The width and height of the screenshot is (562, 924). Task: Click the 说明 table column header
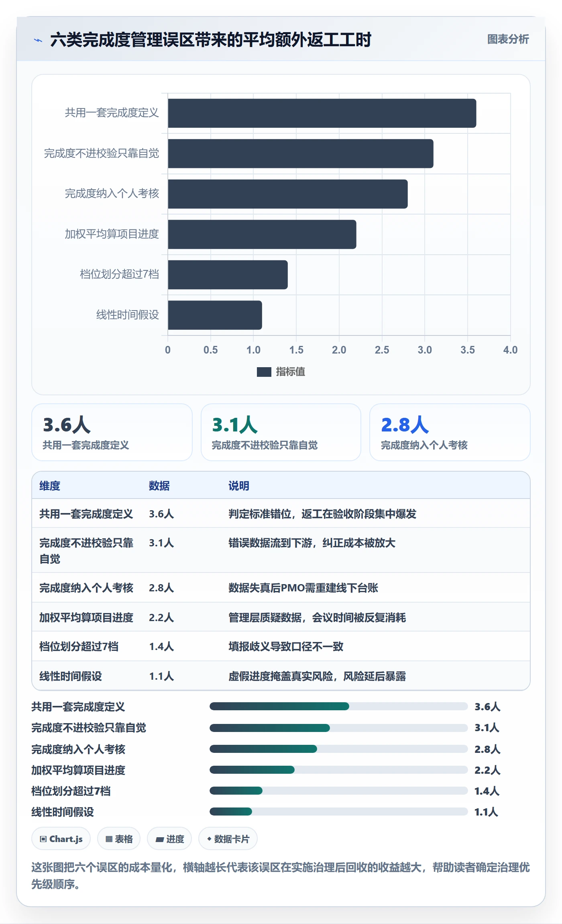pyautogui.click(x=239, y=486)
